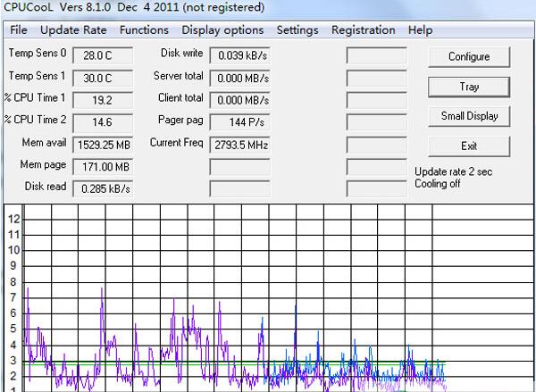Click the Client total value field
Screen dimensions: 536x392
click(239, 100)
